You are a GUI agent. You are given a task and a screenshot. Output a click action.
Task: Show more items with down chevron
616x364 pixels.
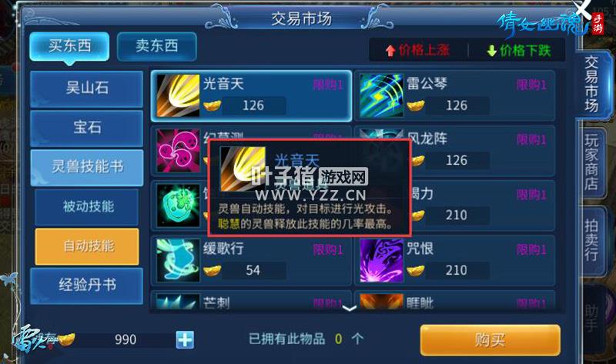coord(350,309)
